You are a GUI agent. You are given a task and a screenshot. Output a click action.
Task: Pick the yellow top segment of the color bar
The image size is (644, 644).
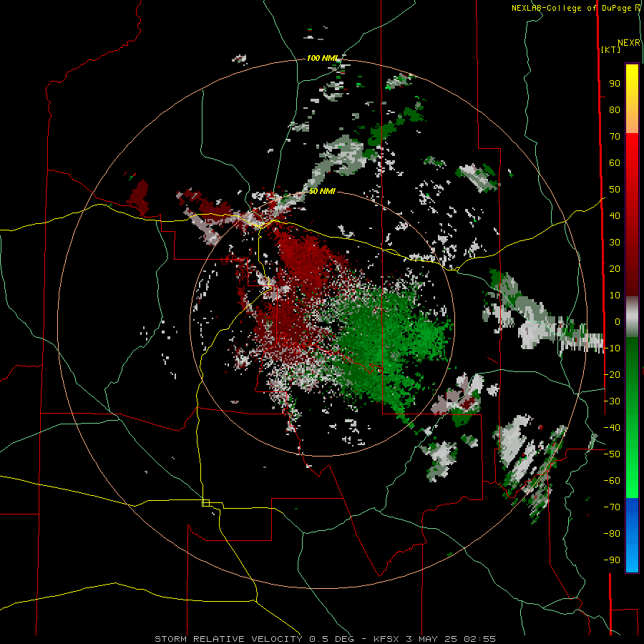(x=632, y=99)
